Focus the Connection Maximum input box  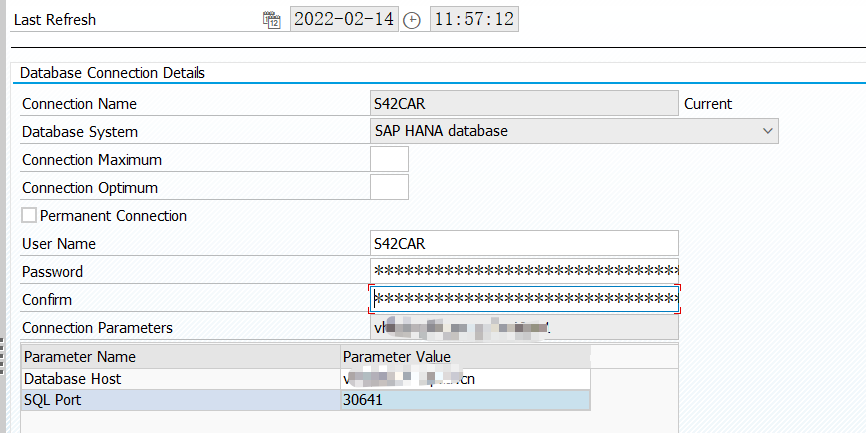point(389,159)
